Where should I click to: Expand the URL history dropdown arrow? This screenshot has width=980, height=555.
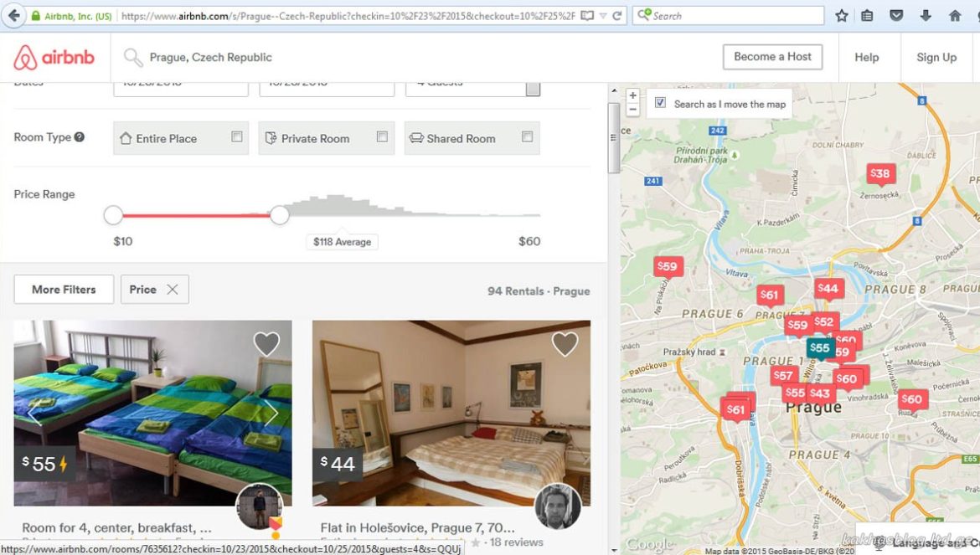(603, 16)
